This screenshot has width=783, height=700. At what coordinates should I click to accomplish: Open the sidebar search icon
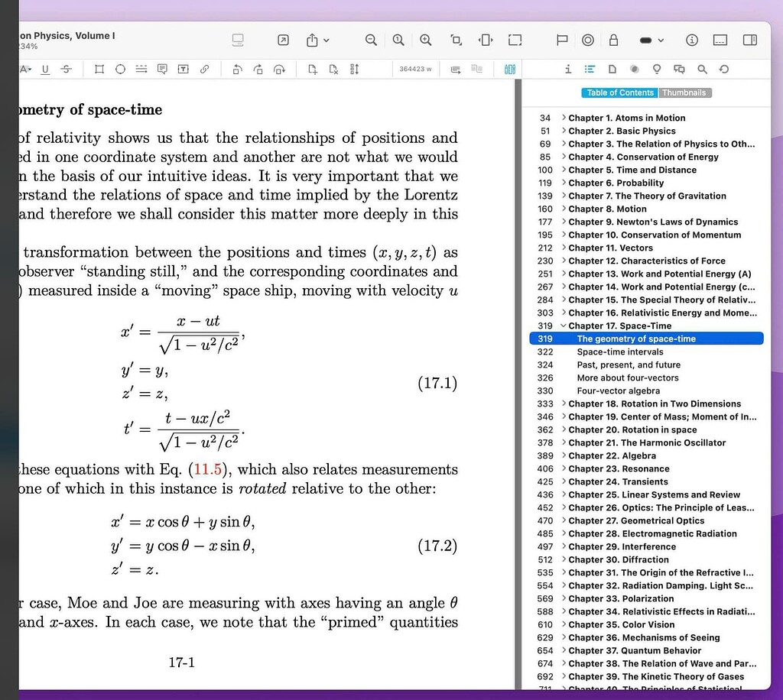tap(703, 69)
